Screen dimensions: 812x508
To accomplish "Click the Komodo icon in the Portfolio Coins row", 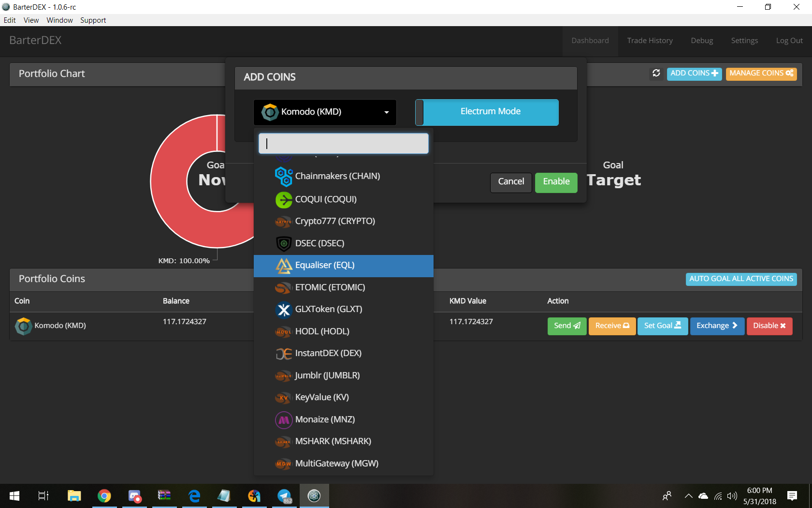I will point(23,326).
